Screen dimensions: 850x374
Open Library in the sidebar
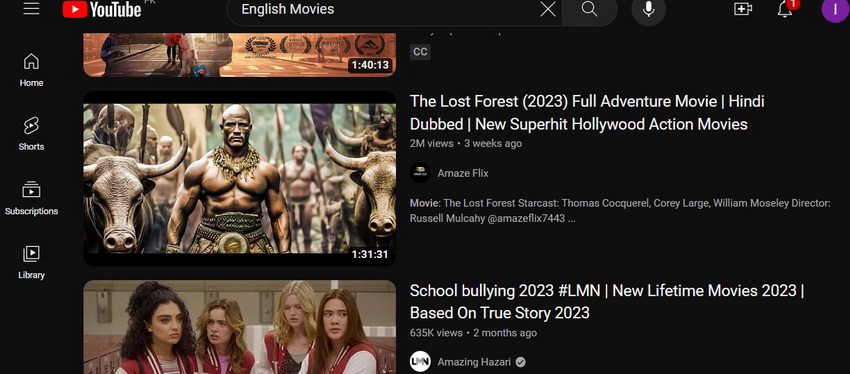click(x=31, y=262)
